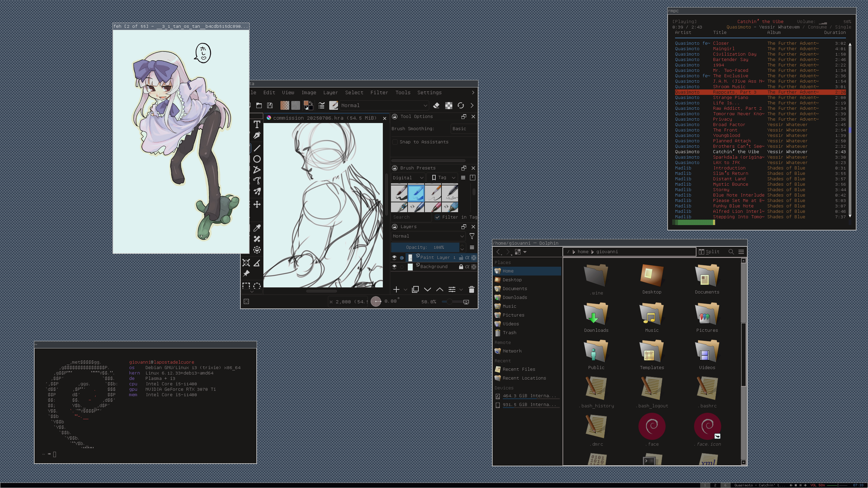
Task: Uncheck the Filter in Tag checkbox
Action: click(x=437, y=217)
